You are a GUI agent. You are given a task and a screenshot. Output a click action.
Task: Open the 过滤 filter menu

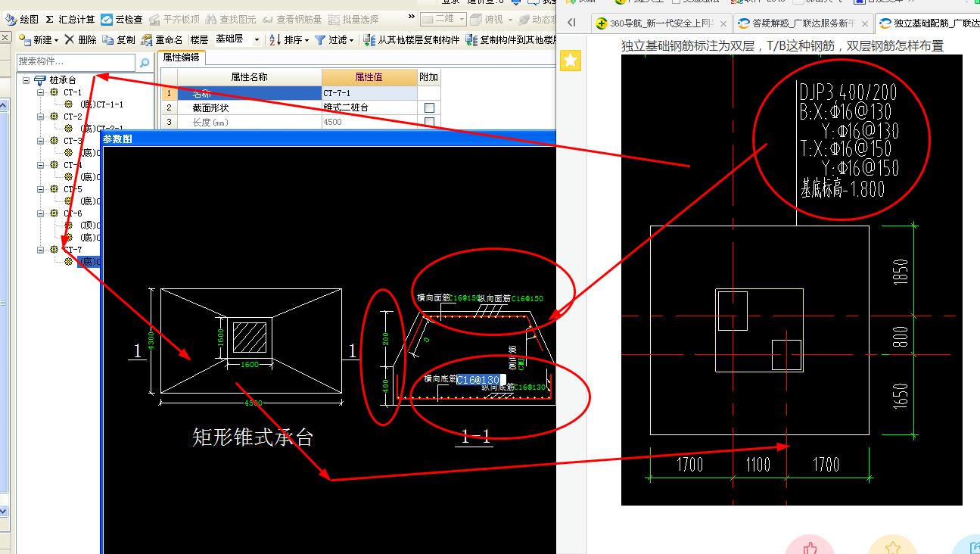(x=334, y=39)
